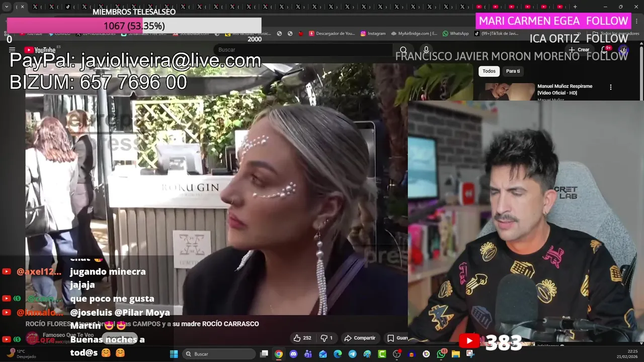This screenshot has width=644, height=362.
Task: Open Manuel Muñoz Respirame video title
Action: [565, 89]
